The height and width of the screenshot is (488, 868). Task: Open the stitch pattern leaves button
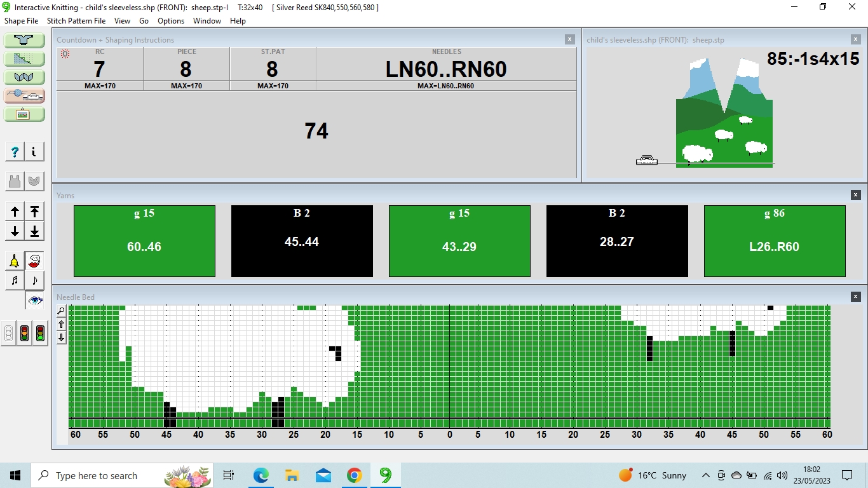click(24, 78)
